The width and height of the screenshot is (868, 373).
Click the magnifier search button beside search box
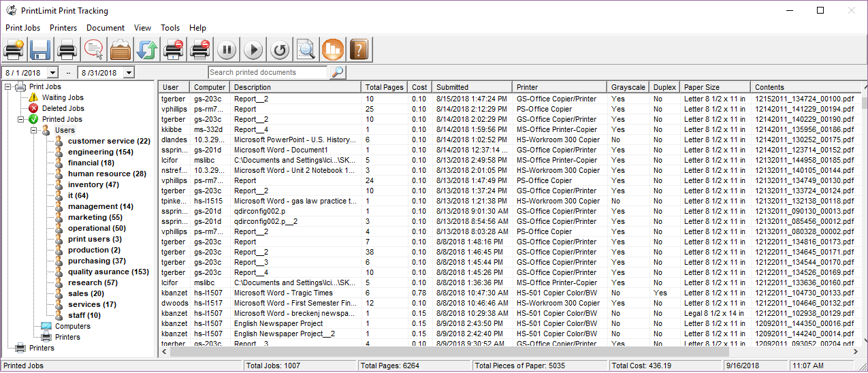[337, 72]
